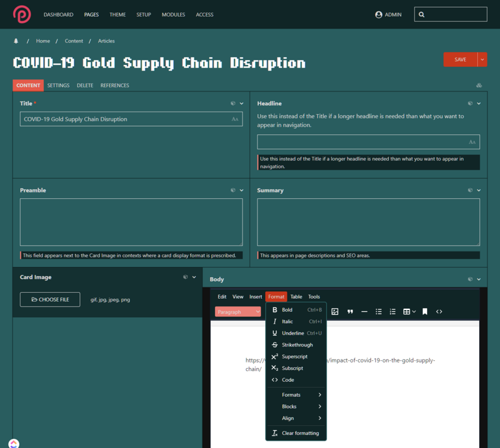Click the ProcessWire logo icon
500x448 pixels.
point(22,14)
